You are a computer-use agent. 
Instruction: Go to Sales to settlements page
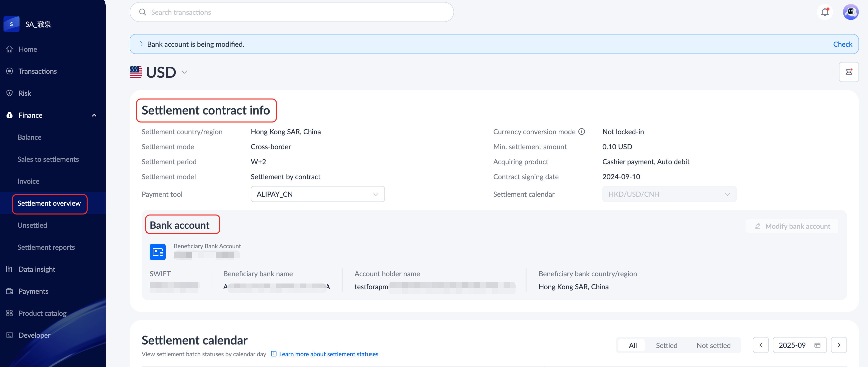coord(48,159)
